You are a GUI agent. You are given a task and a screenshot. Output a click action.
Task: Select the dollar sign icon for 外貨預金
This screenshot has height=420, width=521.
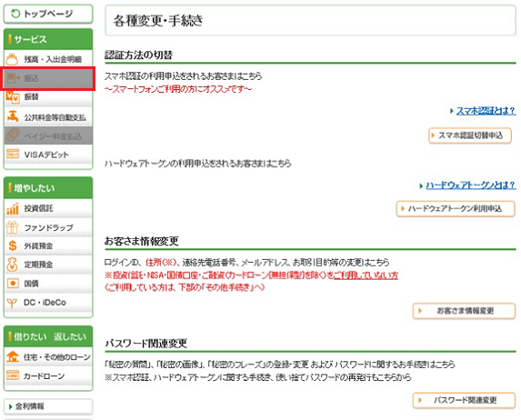13,245
